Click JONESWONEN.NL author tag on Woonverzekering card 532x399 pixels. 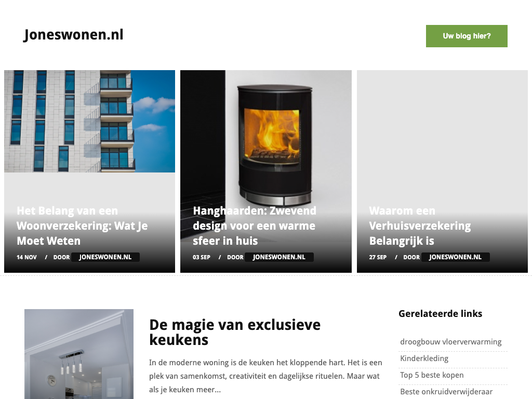[105, 257]
